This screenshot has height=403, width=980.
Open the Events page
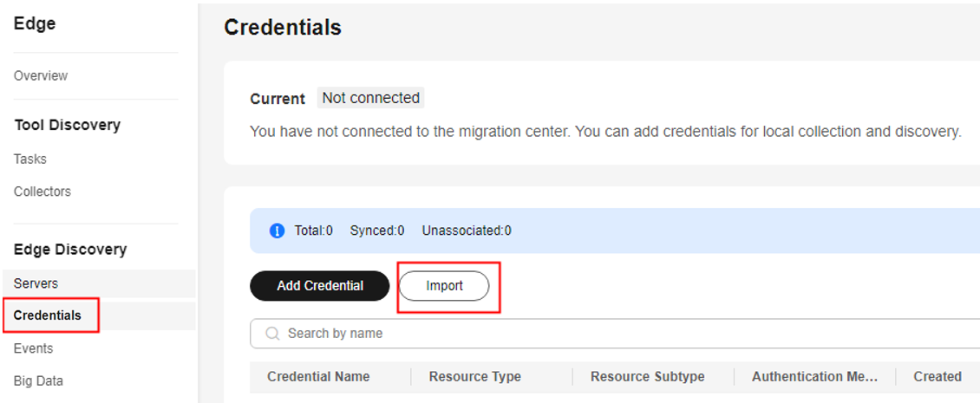[33, 348]
